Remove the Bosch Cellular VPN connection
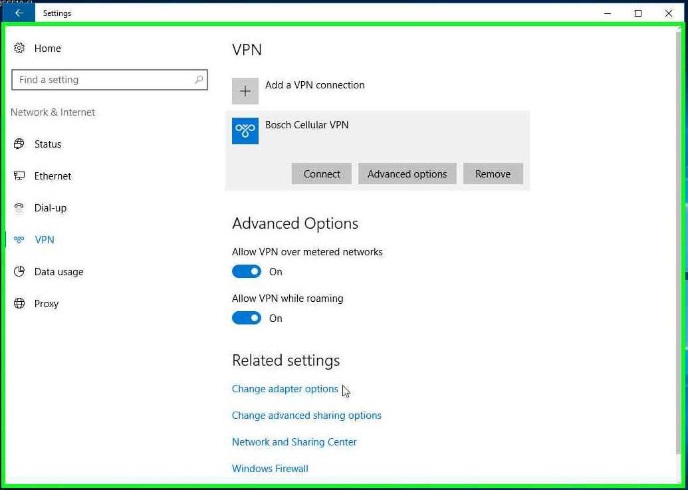The image size is (688, 490). [x=493, y=174]
